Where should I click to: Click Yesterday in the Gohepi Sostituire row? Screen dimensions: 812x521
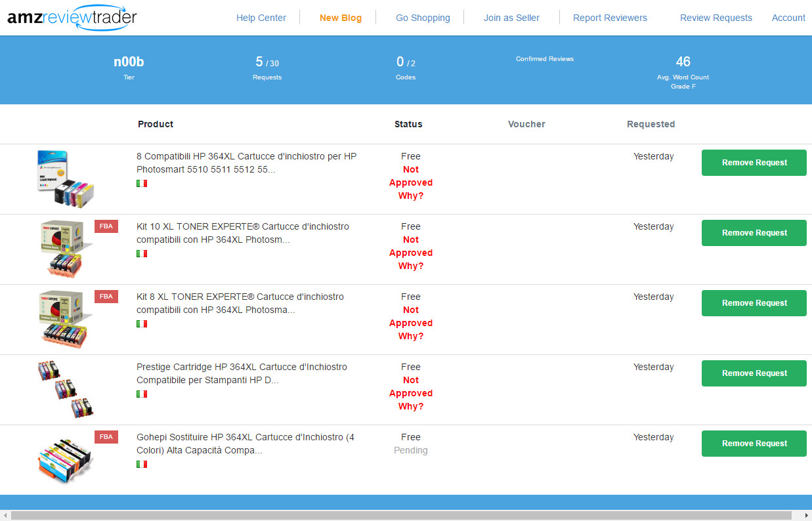pos(653,437)
